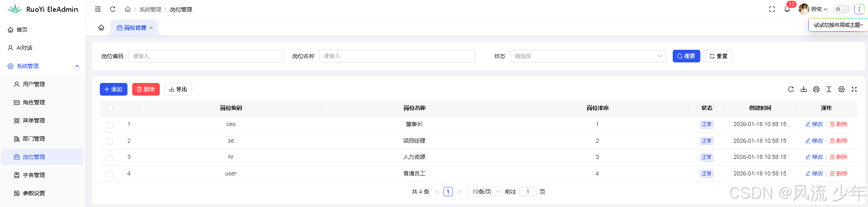Focus the 岗位编码 input field

[x=206, y=56]
